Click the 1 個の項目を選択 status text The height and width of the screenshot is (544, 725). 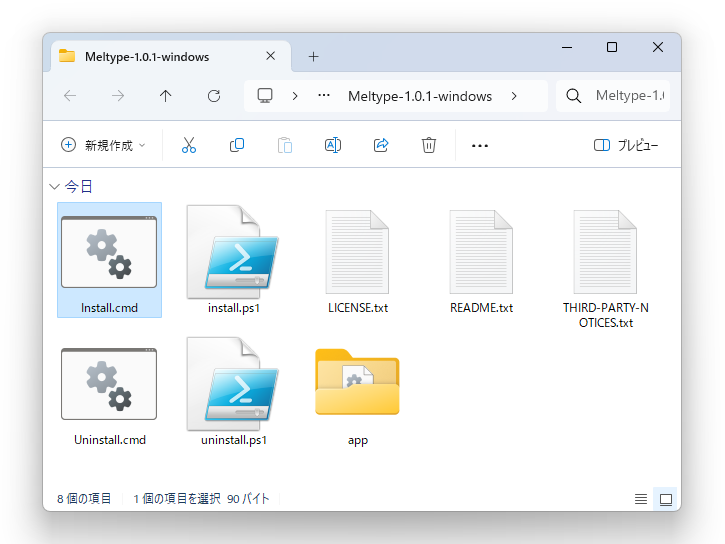click(x=177, y=499)
